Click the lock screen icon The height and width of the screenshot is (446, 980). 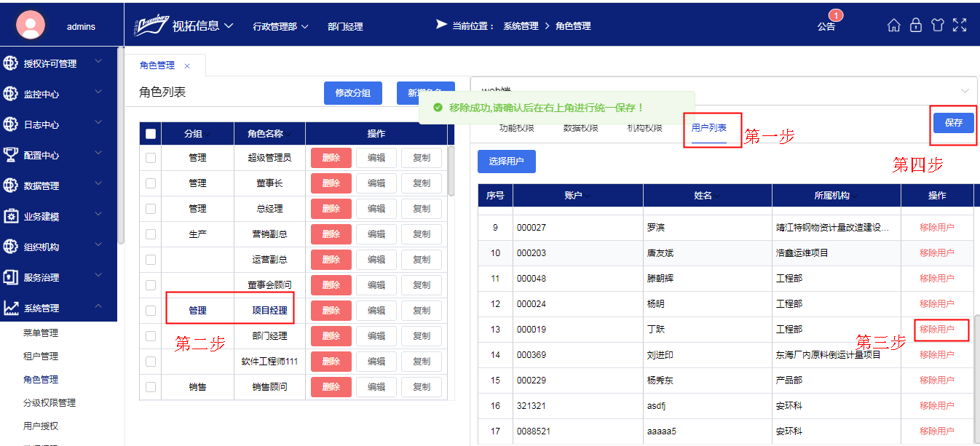[916, 25]
